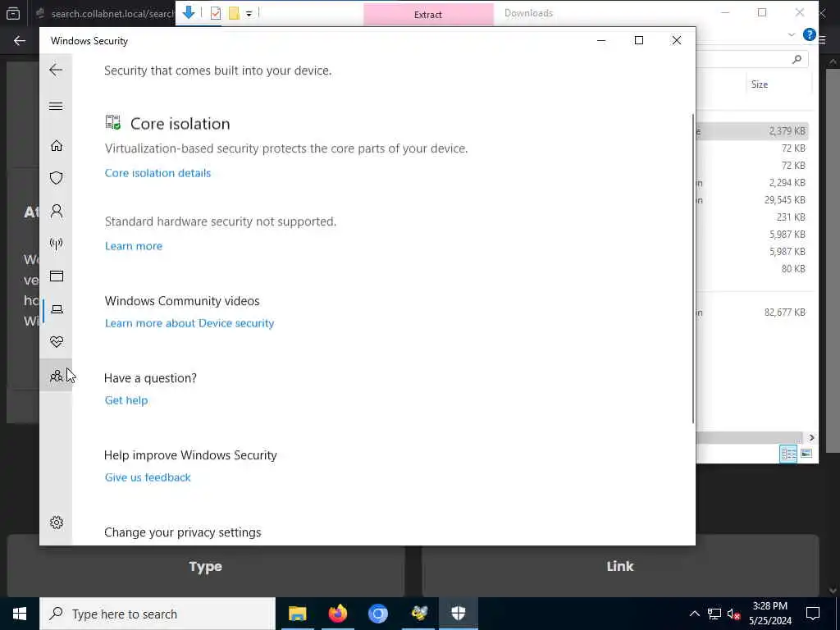Viewport: 840px width, 630px height.
Task: Open File Explorer help icon
Action: 810,34
